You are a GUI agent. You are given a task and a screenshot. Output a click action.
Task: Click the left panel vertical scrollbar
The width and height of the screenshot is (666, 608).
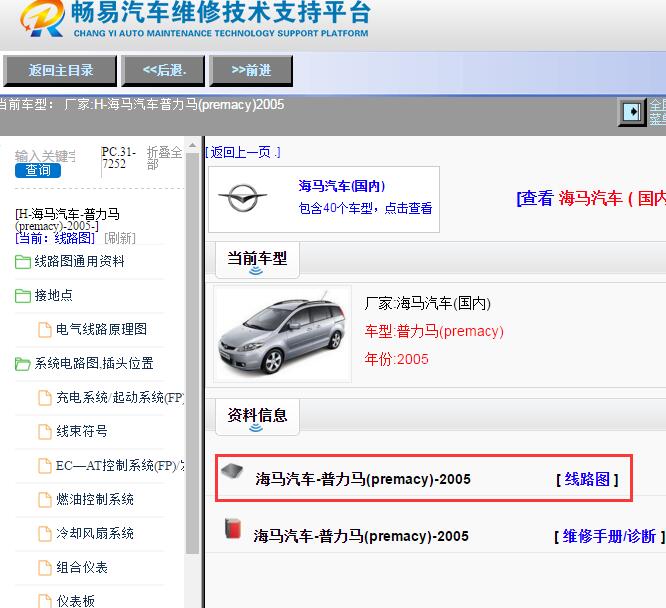coord(192,353)
